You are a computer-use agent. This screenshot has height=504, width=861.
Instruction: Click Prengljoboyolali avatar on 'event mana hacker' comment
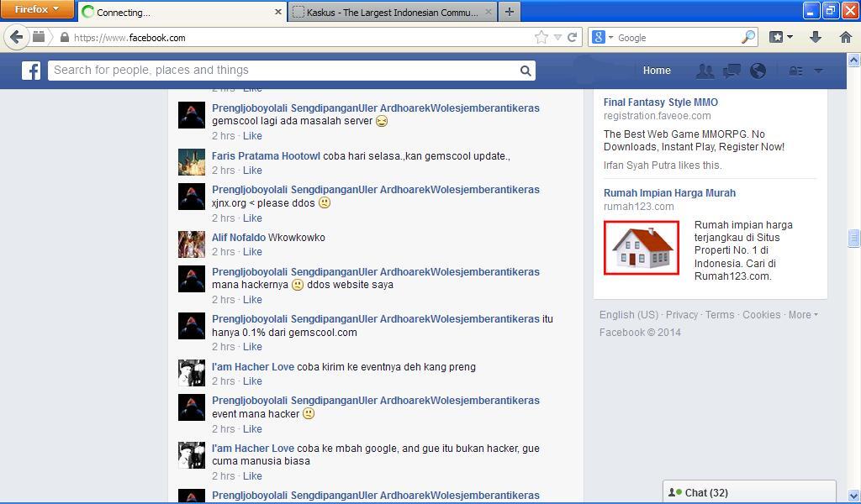192,407
